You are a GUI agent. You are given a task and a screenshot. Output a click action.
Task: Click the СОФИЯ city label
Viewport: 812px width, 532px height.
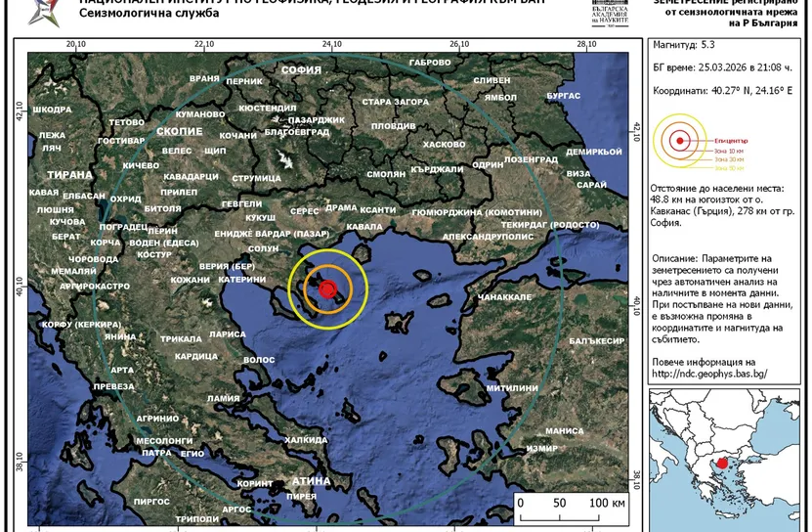click(x=300, y=70)
